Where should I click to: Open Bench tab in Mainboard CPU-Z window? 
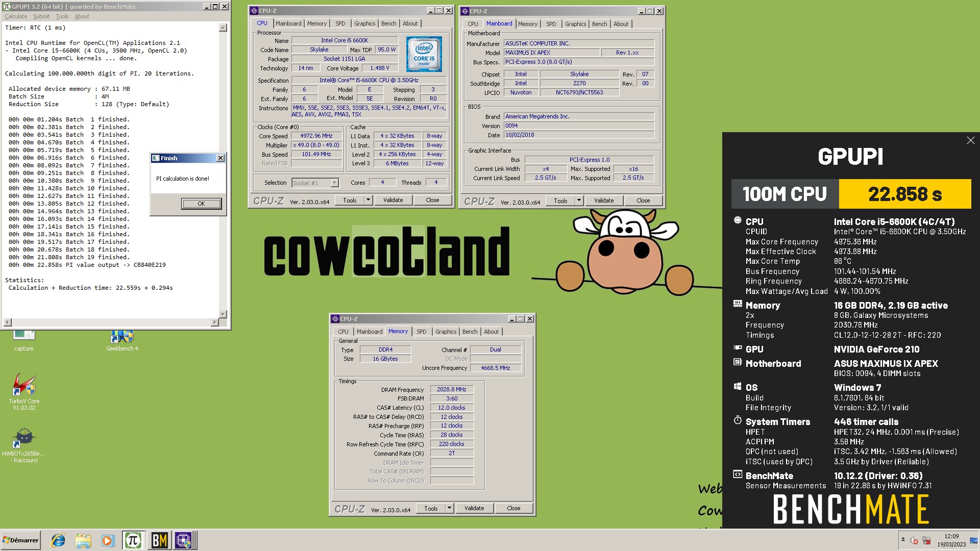pyautogui.click(x=600, y=24)
